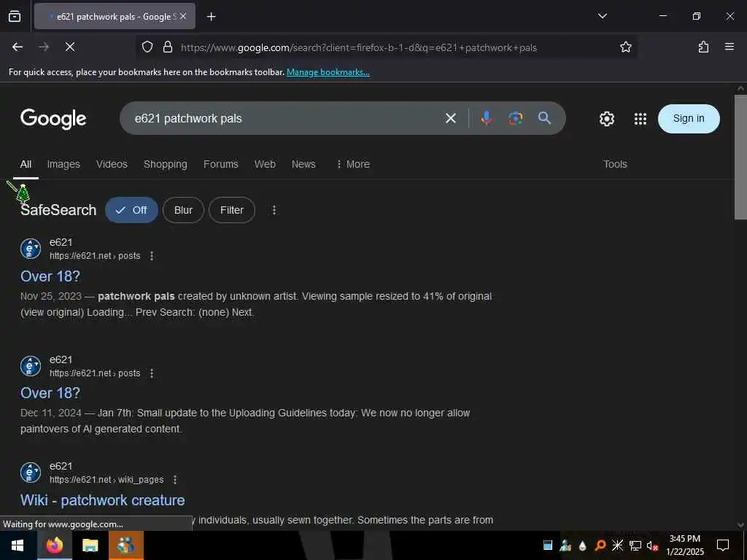Open options dots for wiki_pages result

tap(175, 480)
